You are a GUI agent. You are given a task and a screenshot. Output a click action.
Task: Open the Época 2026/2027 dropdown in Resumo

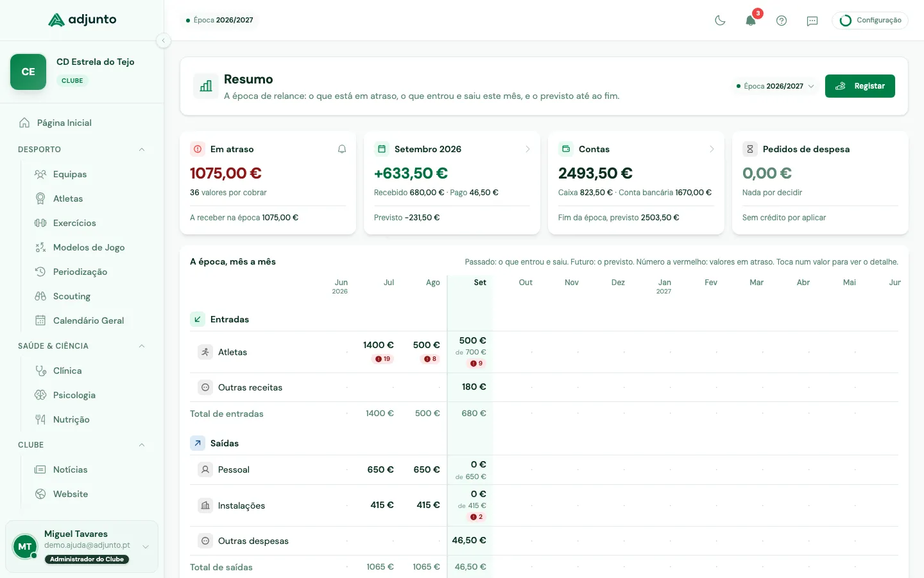(x=775, y=86)
